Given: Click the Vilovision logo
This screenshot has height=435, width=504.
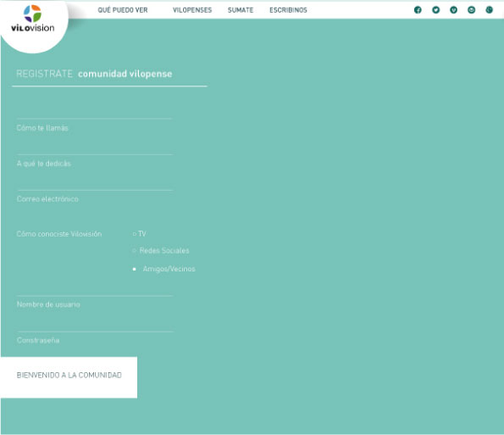Looking at the screenshot, I should tap(33, 20).
